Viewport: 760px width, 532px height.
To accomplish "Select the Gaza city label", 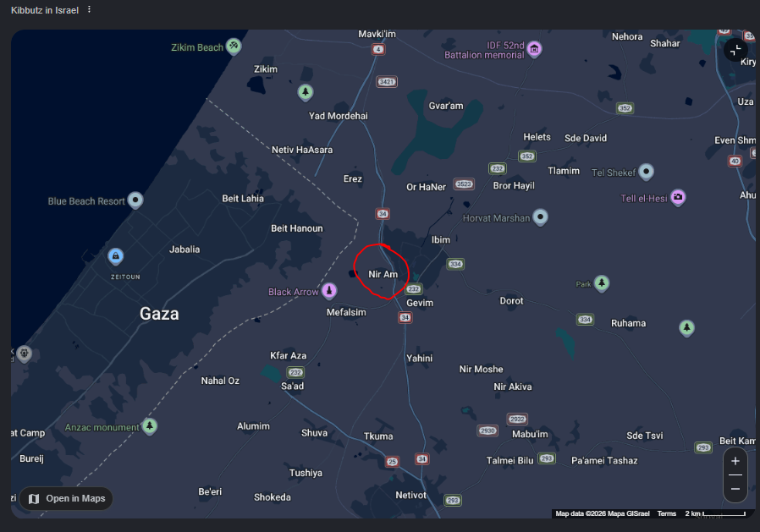I will tap(159, 314).
